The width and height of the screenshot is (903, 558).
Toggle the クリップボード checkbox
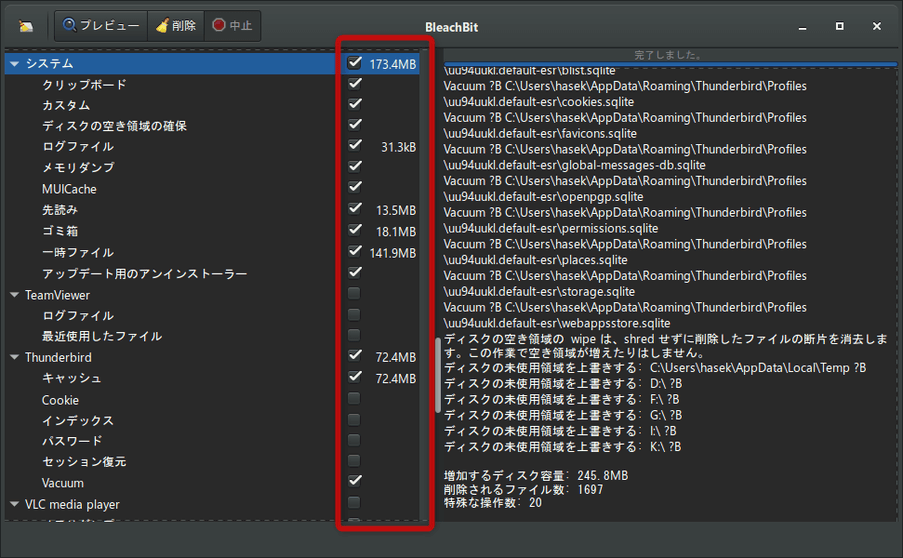pos(355,83)
